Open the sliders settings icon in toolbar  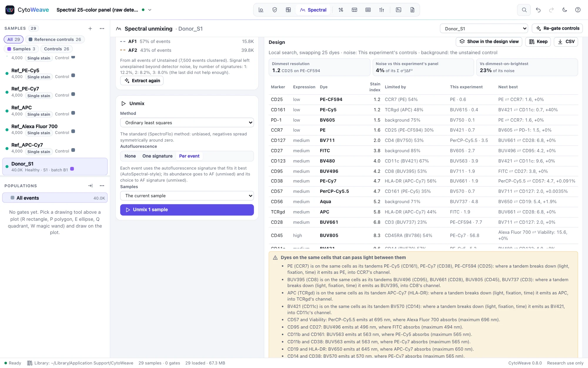[382, 10]
